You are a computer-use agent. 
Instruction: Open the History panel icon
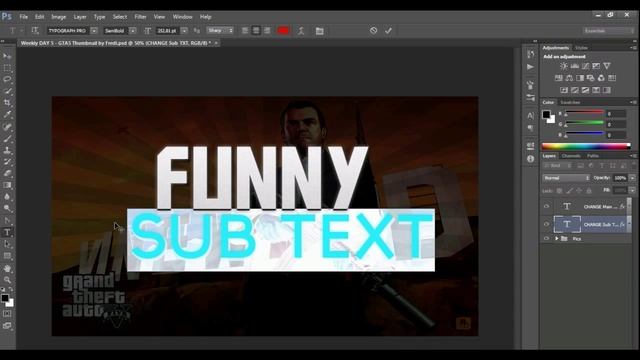click(531, 54)
